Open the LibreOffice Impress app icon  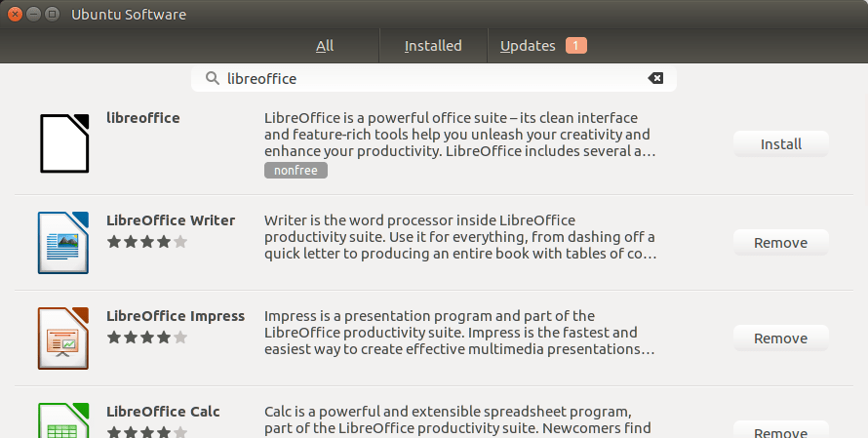(63, 338)
